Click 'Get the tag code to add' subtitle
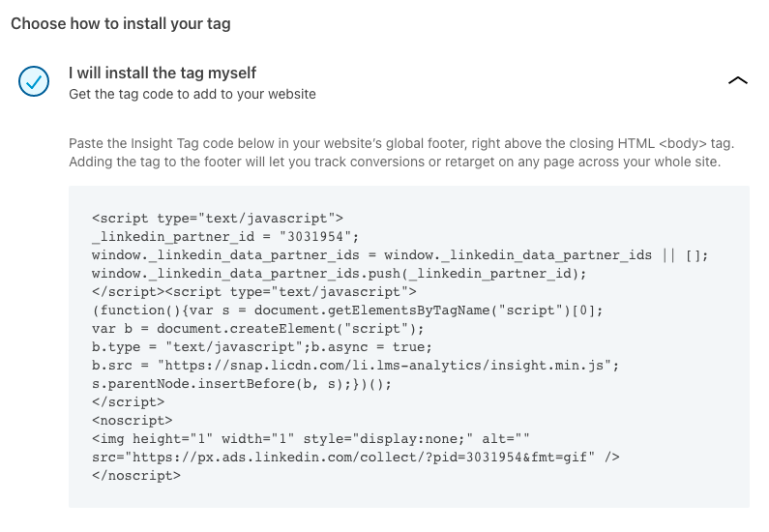This screenshot has height=532, width=769. click(x=192, y=94)
